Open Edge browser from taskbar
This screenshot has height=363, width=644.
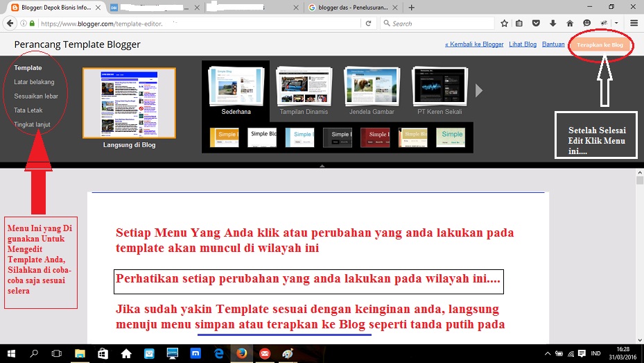(x=218, y=353)
